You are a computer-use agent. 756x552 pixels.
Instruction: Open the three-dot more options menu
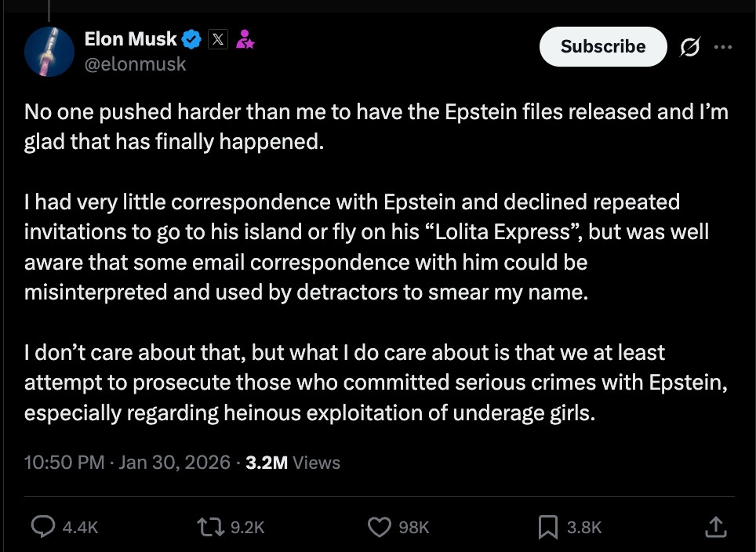[723, 47]
